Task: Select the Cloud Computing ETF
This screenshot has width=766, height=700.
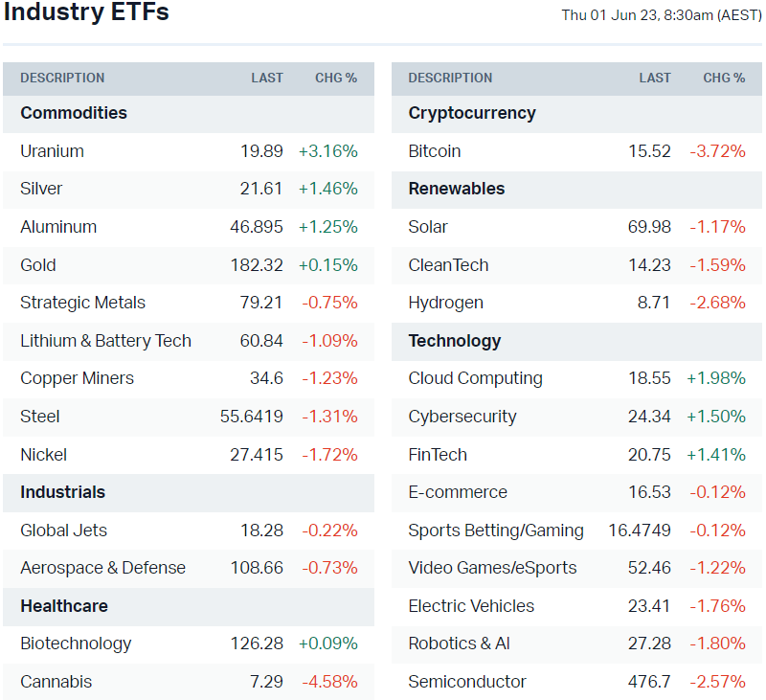Action: 475,378
